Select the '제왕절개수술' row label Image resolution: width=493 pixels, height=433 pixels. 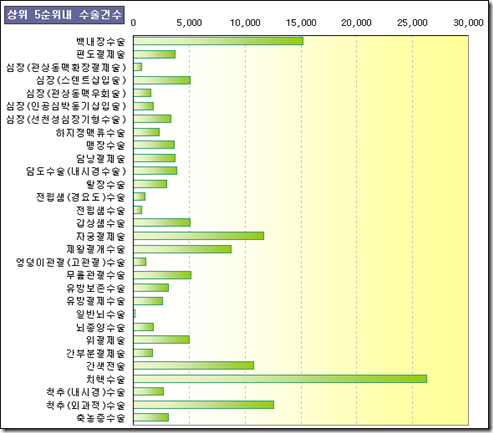[95, 249]
